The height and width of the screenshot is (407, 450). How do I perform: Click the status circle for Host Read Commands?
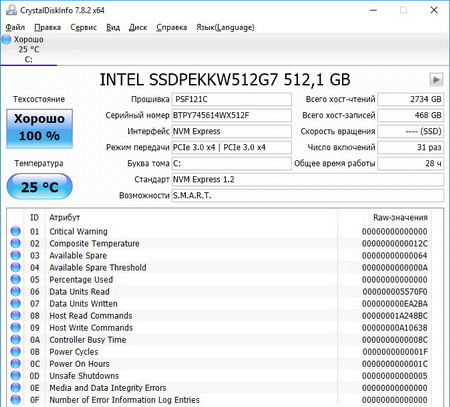(16, 315)
